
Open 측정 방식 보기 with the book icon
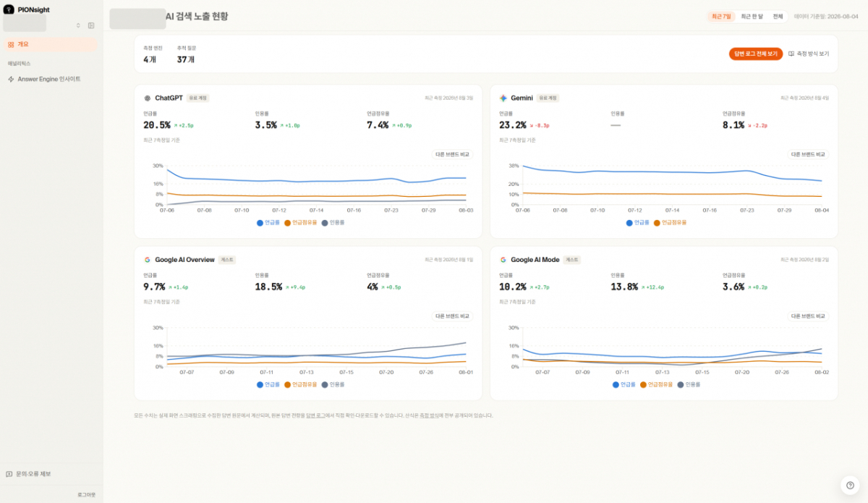(809, 54)
